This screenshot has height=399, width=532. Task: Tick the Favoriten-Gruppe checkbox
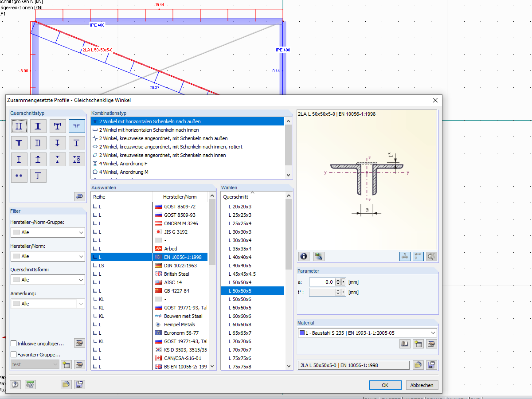click(x=14, y=355)
